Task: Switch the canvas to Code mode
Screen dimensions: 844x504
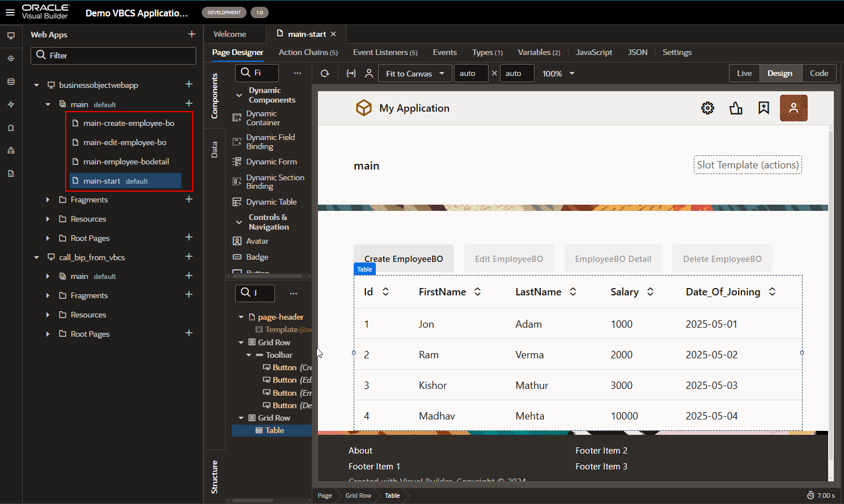Action: (x=819, y=73)
